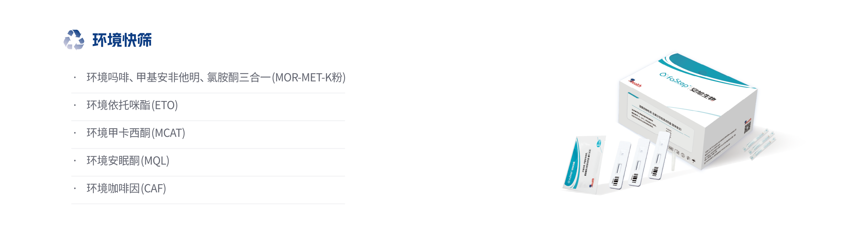
Task: Click the bullet dot beside 环境咖啡因(CAF)
Action: pos(75,189)
